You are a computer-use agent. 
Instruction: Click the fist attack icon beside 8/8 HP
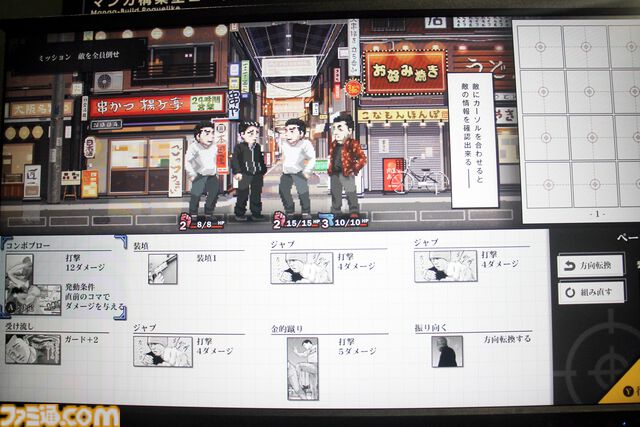pyautogui.click(x=184, y=221)
